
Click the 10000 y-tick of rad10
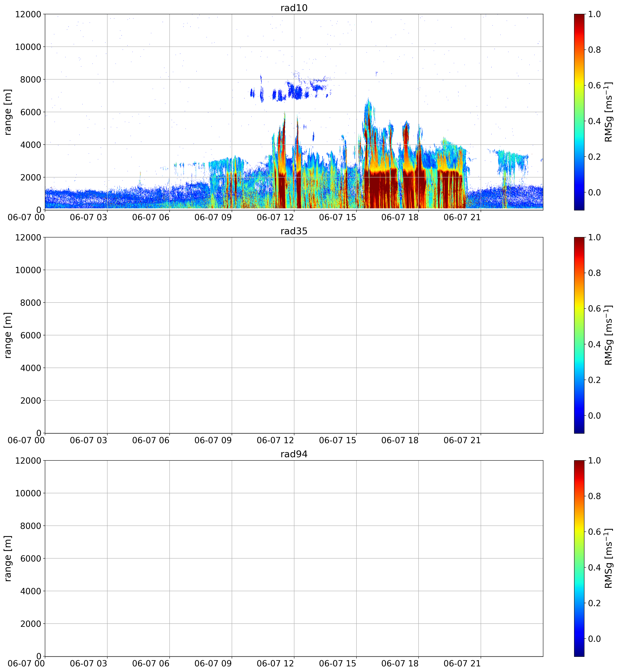click(28, 47)
